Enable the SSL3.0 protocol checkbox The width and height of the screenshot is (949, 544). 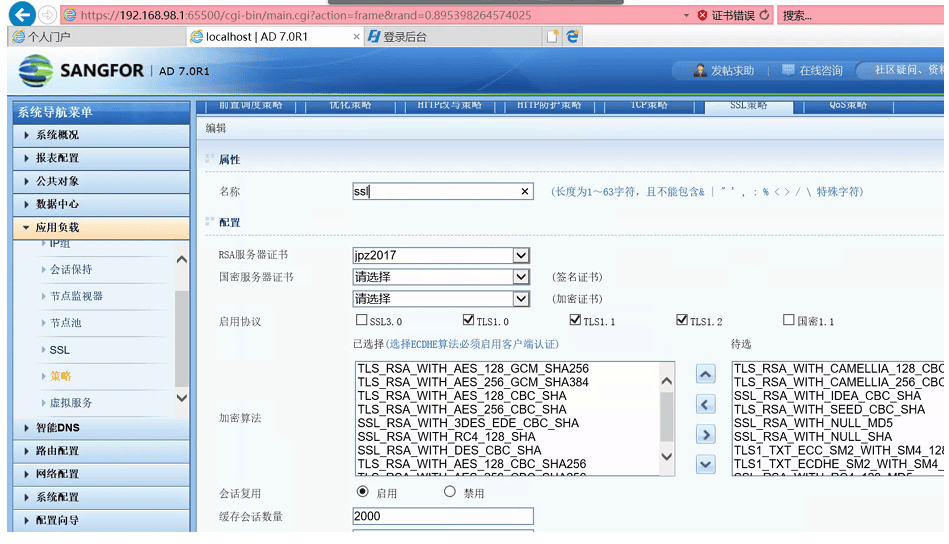pyautogui.click(x=362, y=320)
